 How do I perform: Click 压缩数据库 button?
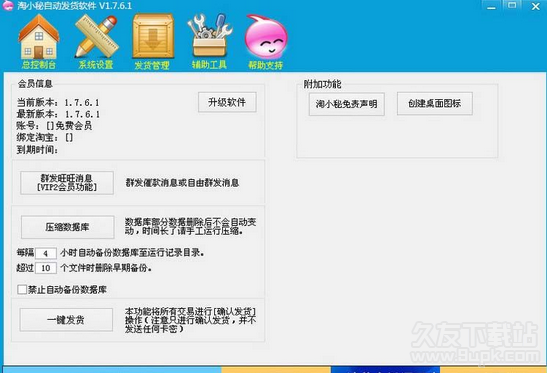67,227
